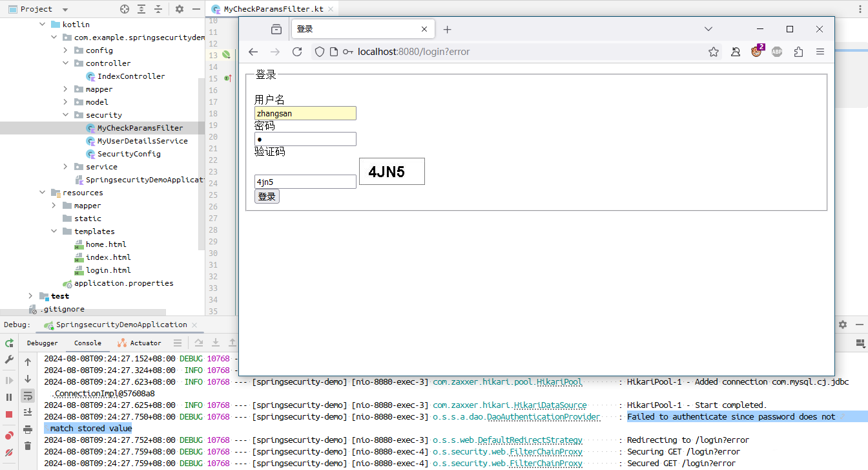Viewport: 868px width, 470px height.
Task: Focus the 用户名 username field
Action: (305, 113)
